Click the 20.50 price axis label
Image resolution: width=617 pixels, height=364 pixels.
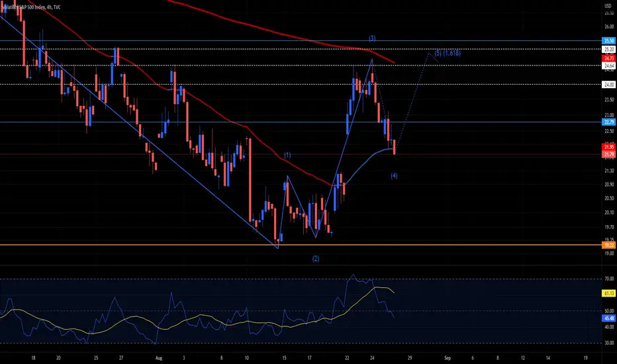pyautogui.click(x=609, y=199)
